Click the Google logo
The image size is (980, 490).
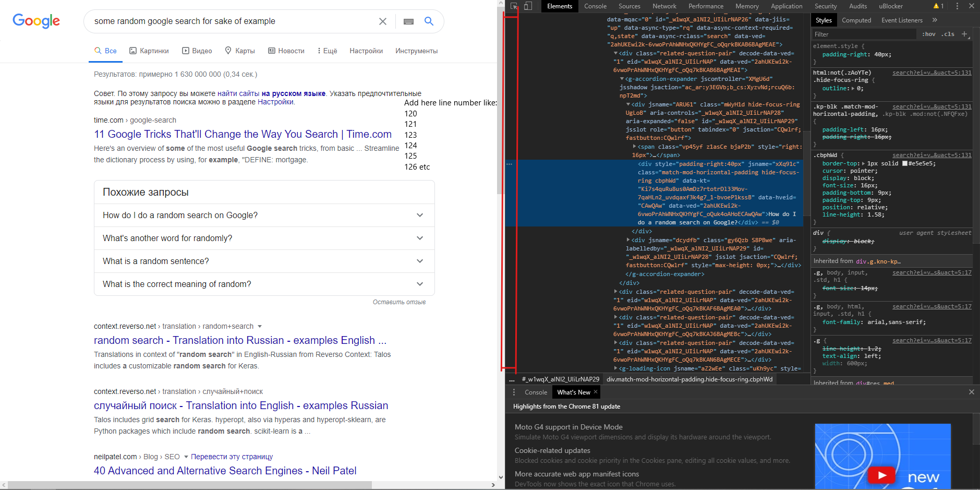coord(36,21)
